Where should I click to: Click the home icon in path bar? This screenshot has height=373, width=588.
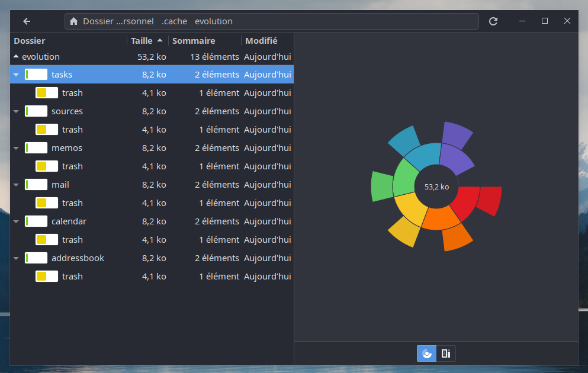tap(74, 21)
